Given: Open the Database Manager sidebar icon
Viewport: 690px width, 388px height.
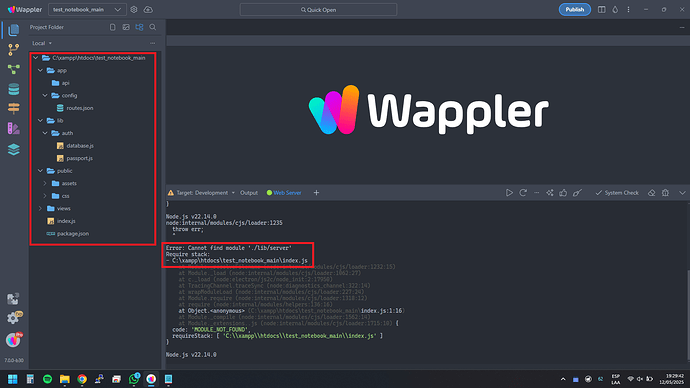Looking at the screenshot, I should pyautogui.click(x=14, y=89).
